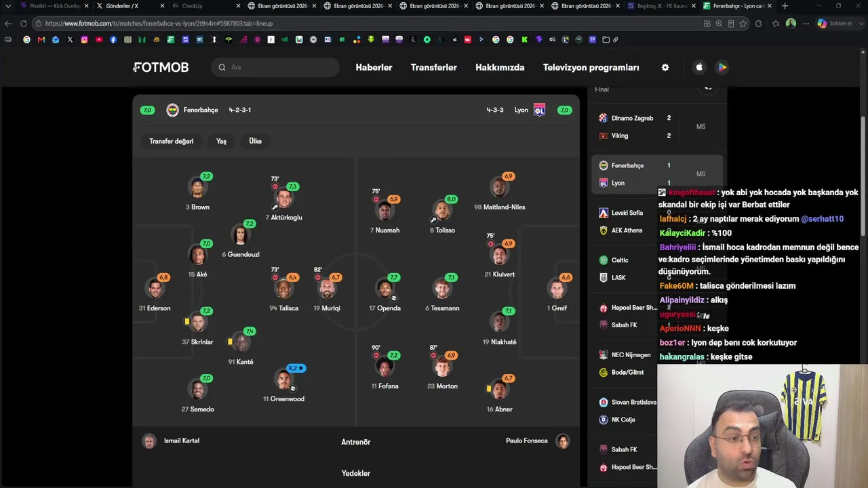Open the browser profile avatar

point(791,23)
